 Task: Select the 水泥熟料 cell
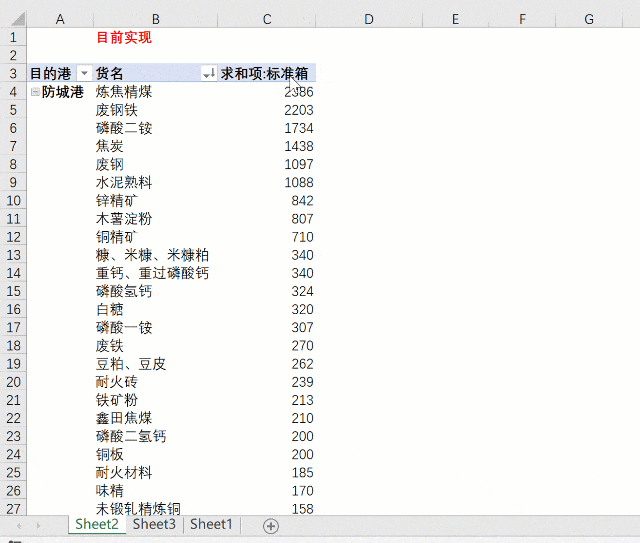[124, 182]
